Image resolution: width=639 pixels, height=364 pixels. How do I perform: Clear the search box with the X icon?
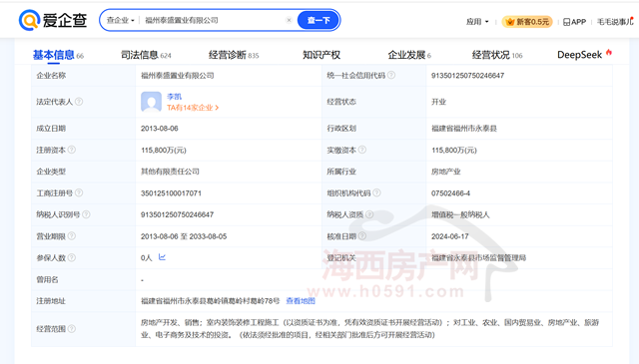pyautogui.click(x=289, y=20)
